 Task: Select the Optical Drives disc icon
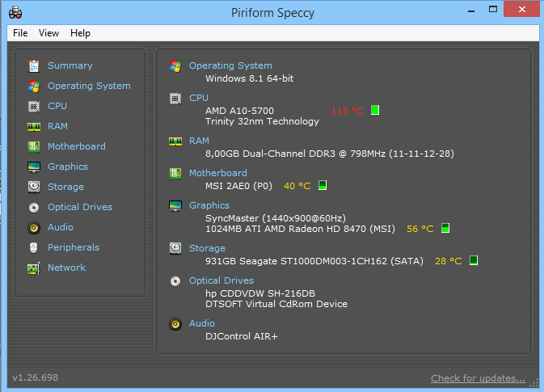(33, 207)
